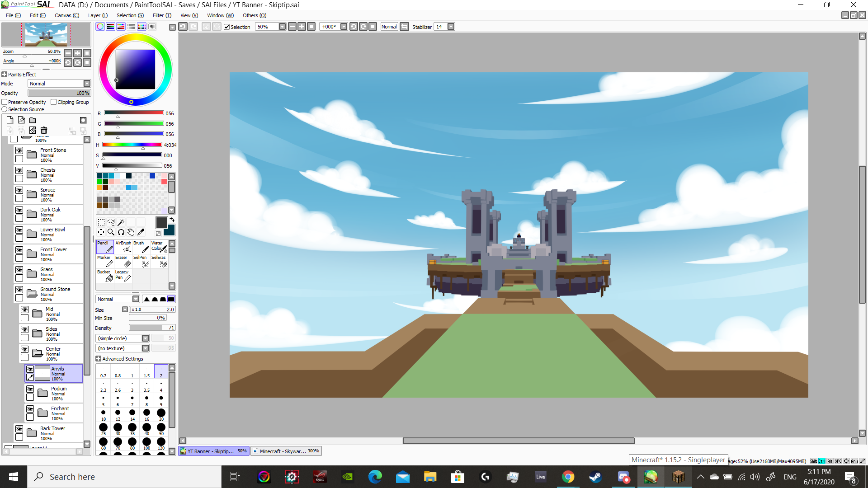Select the Pencil tool
868x488 pixels.
pos(105,247)
